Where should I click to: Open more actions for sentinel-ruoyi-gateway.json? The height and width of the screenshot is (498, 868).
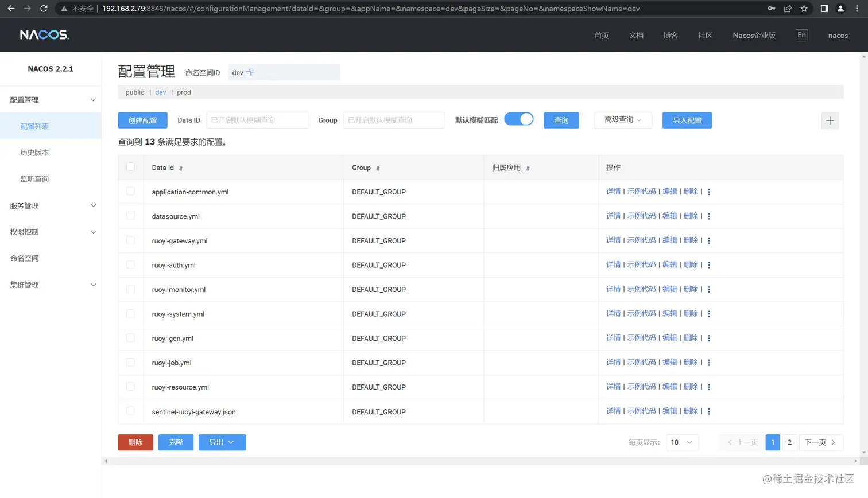click(x=709, y=411)
